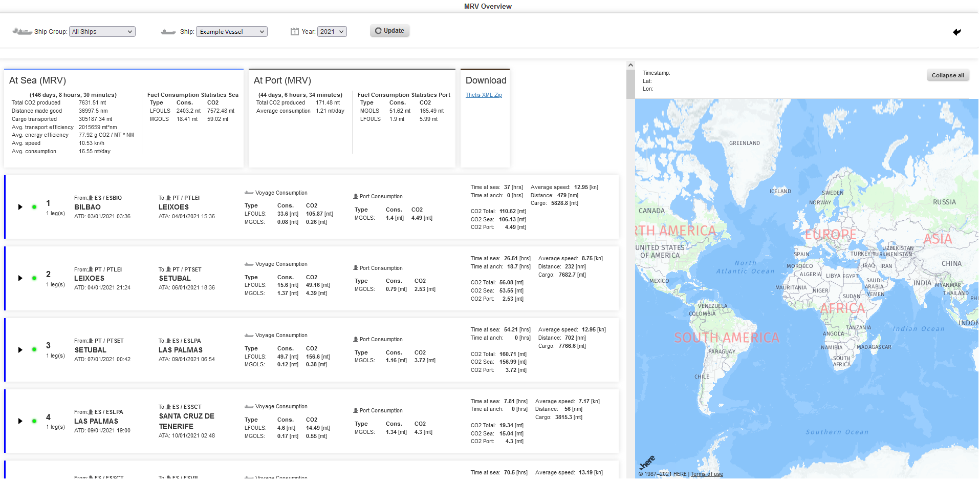Viewport: 980px width, 480px height.
Task: Click the BILBAO departure port name
Action: click(88, 207)
